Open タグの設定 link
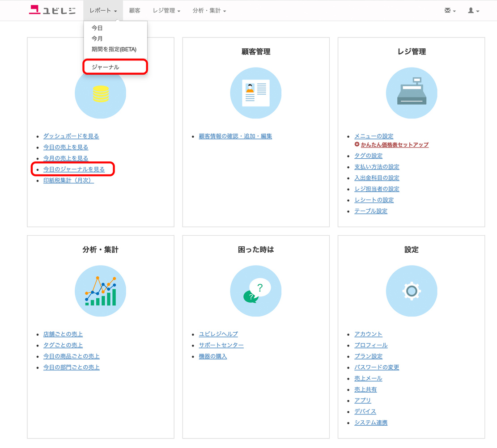Screen dimensions: 497x448 pos(368,156)
